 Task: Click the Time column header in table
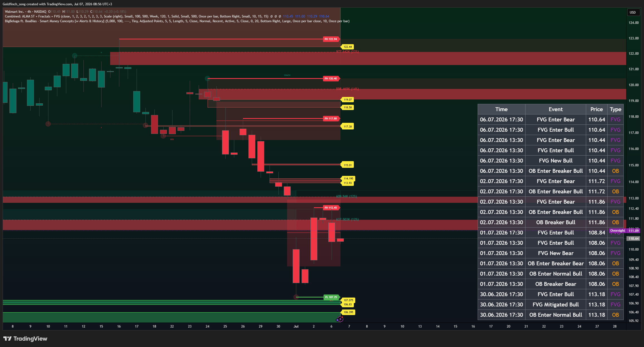pyautogui.click(x=502, y=109)
